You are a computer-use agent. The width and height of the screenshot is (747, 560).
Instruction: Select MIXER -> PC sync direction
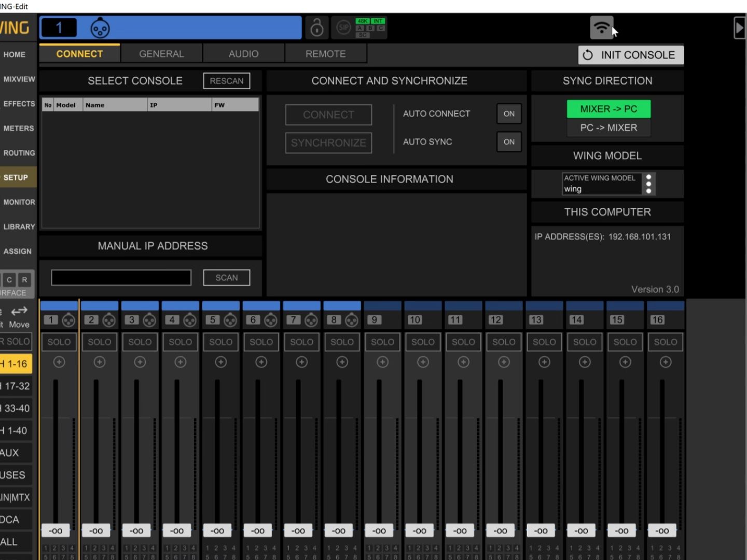[x=608, y=109]
